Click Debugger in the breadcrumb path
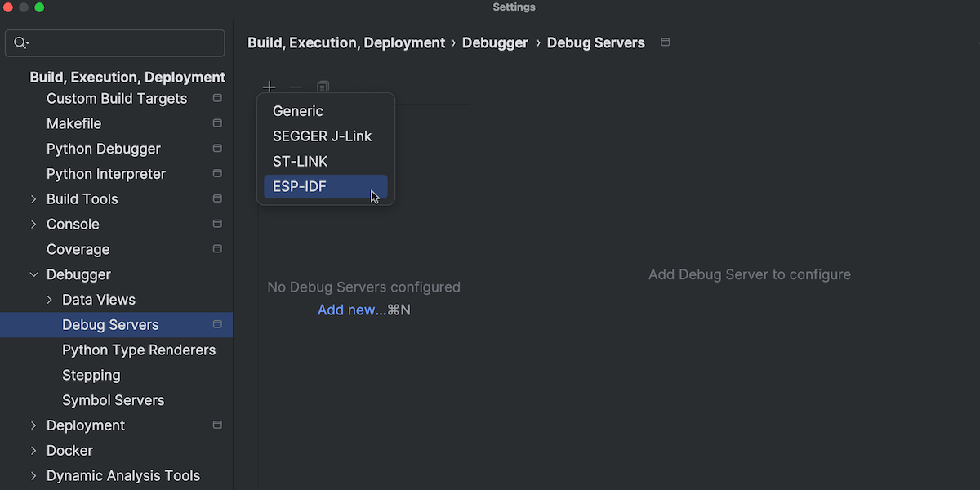 [x=495, y=42]
